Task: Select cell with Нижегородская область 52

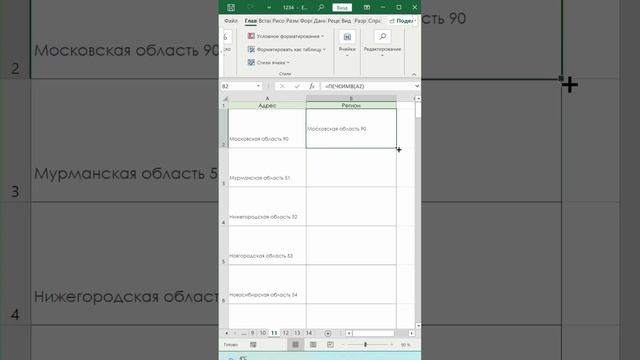Action: 267,207
